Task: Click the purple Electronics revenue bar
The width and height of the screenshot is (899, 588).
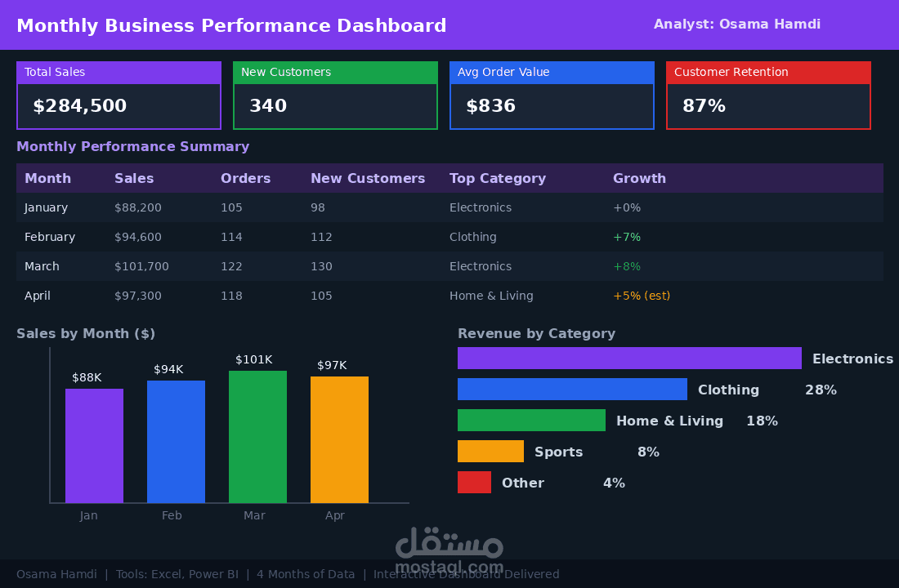Action: click(x=629, y=359)
